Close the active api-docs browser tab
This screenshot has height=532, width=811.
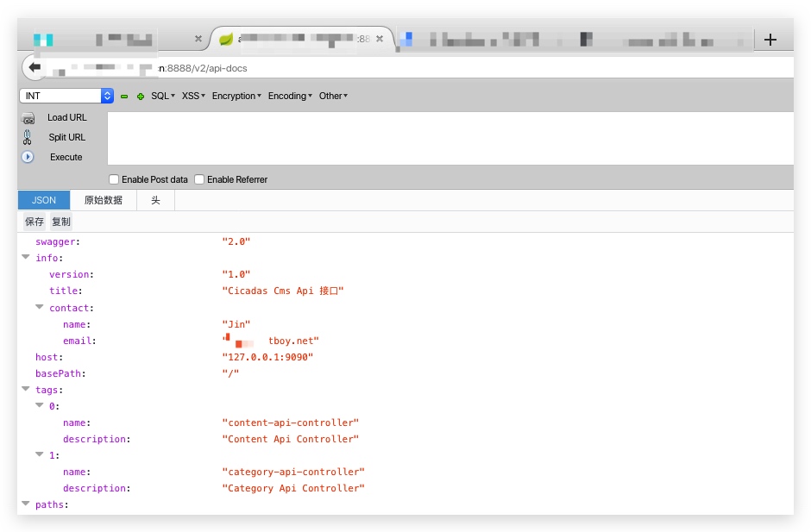[x=379, y=39]
